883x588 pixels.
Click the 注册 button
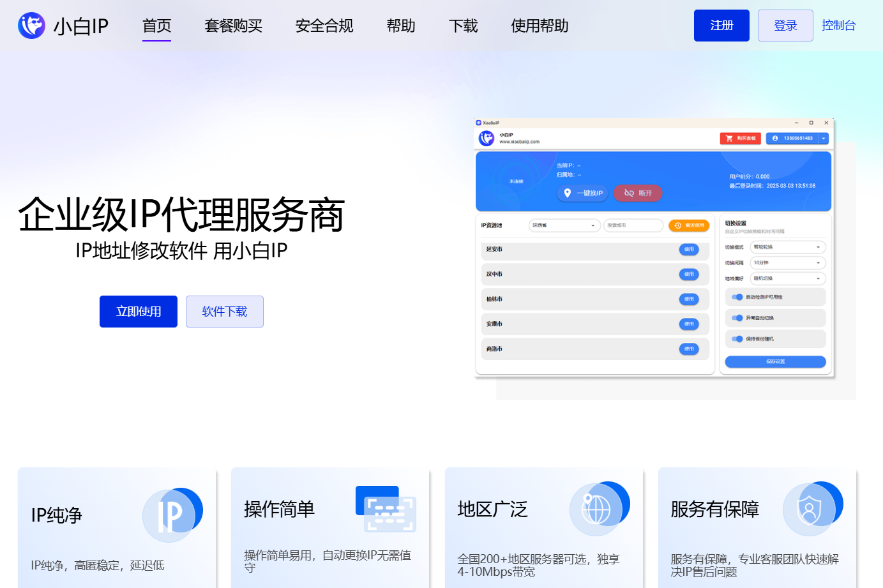point(721,26)
